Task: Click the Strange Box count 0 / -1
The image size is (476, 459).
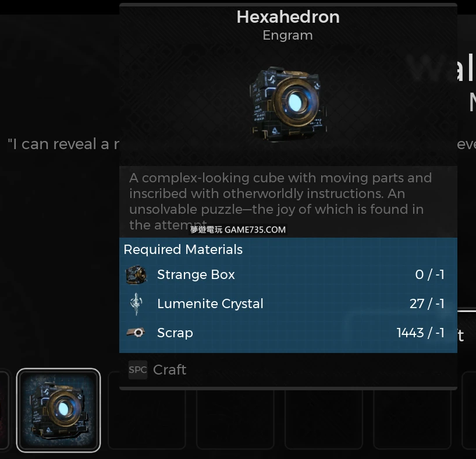Action: coord(429,275)
